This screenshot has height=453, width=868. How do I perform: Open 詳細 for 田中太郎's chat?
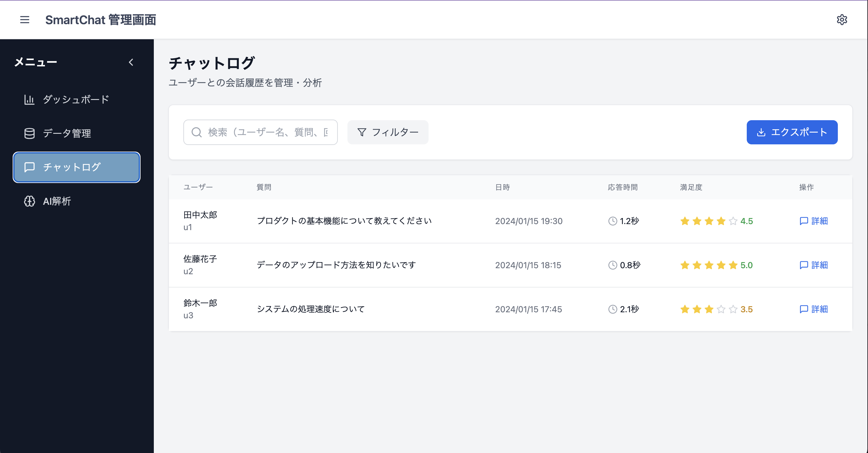[814, 221]
